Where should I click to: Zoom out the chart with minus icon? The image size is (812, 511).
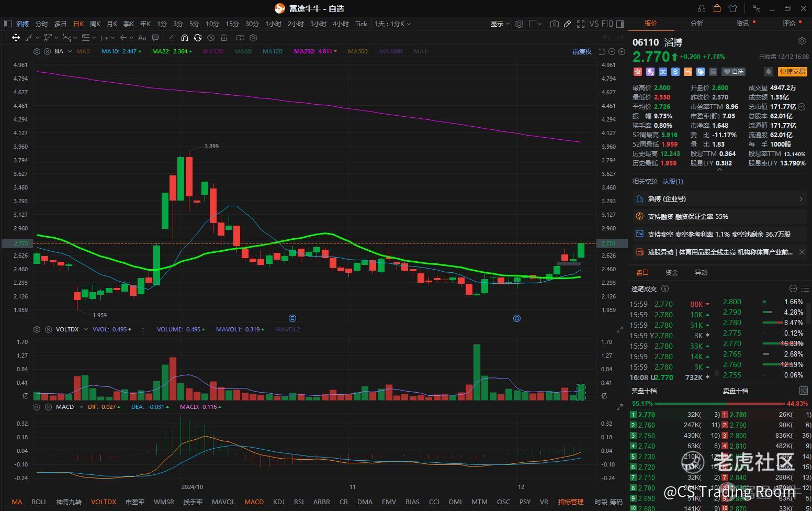[x=612, y=51]
